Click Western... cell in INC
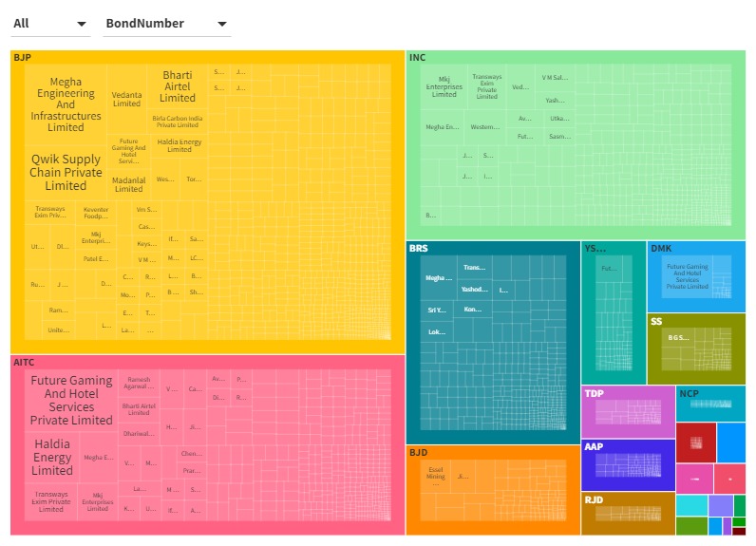Screen dimensions: 756x546 click(485, 127)
